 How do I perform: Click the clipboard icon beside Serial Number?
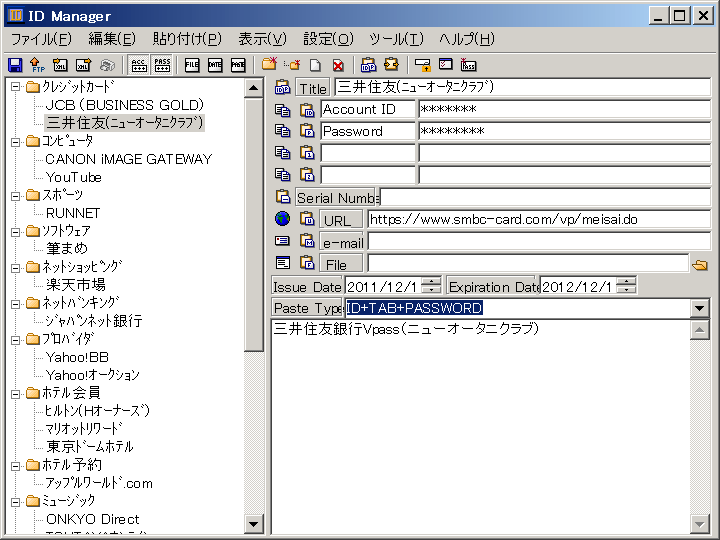click(x=282, y=197)
